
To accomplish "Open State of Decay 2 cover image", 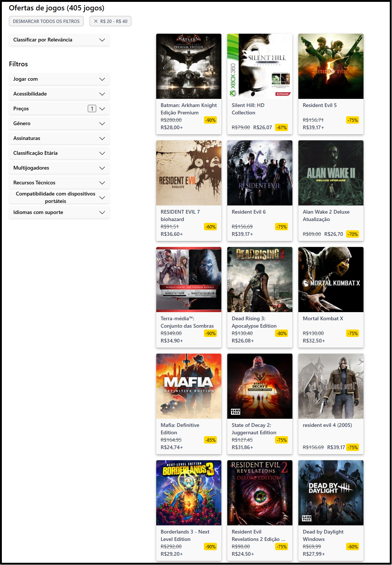I will [260, 386].
